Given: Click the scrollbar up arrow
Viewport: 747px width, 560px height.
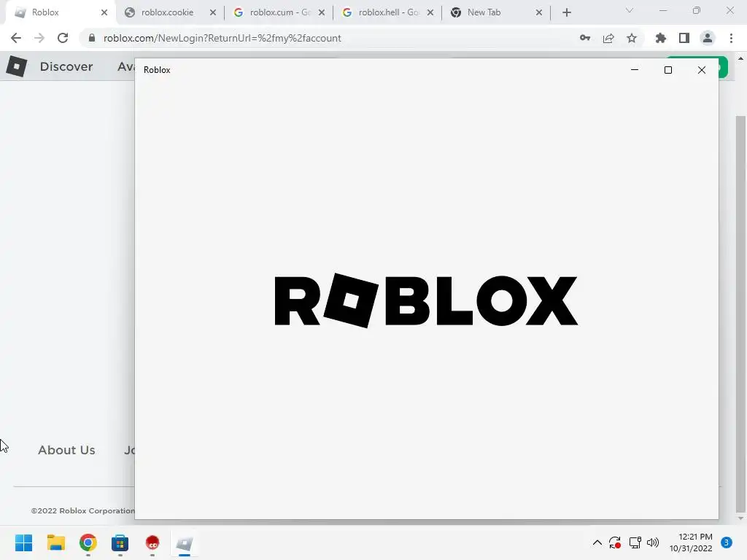Looking at the screenshot, I should tap(740, 58).
